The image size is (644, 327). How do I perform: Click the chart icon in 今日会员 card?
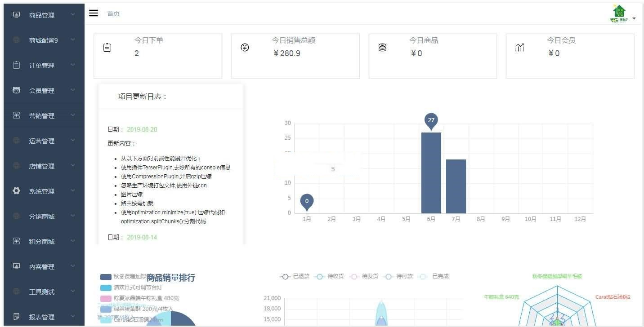click(519, 47)
